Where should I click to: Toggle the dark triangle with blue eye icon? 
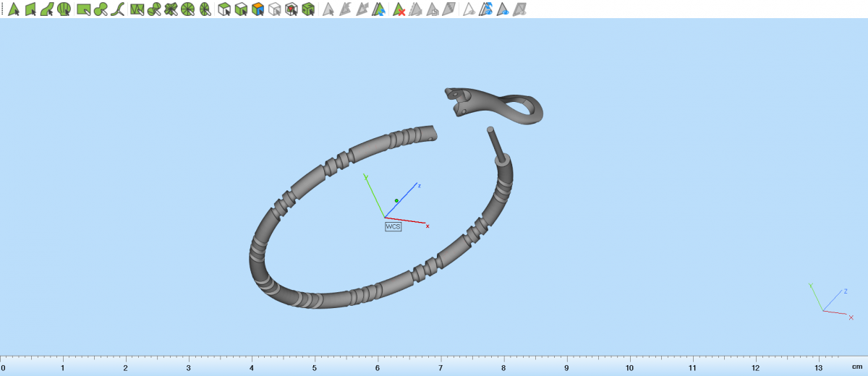pyautogui.click(x=503, y=9)
